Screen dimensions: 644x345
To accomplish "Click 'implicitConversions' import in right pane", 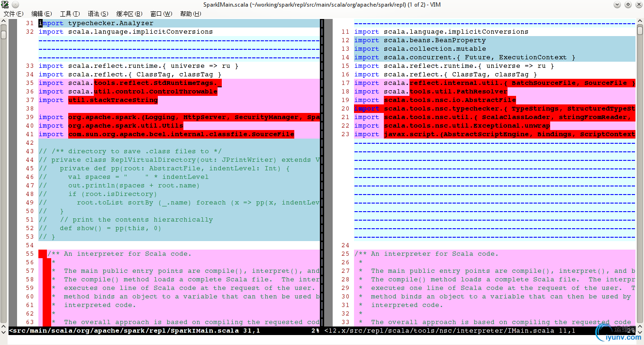I will (x=441, y=32).
